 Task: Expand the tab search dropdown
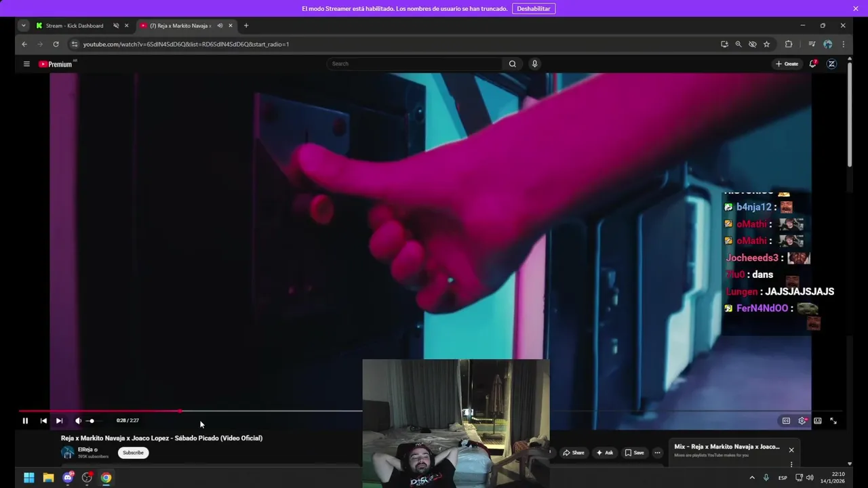pos(24,26)
